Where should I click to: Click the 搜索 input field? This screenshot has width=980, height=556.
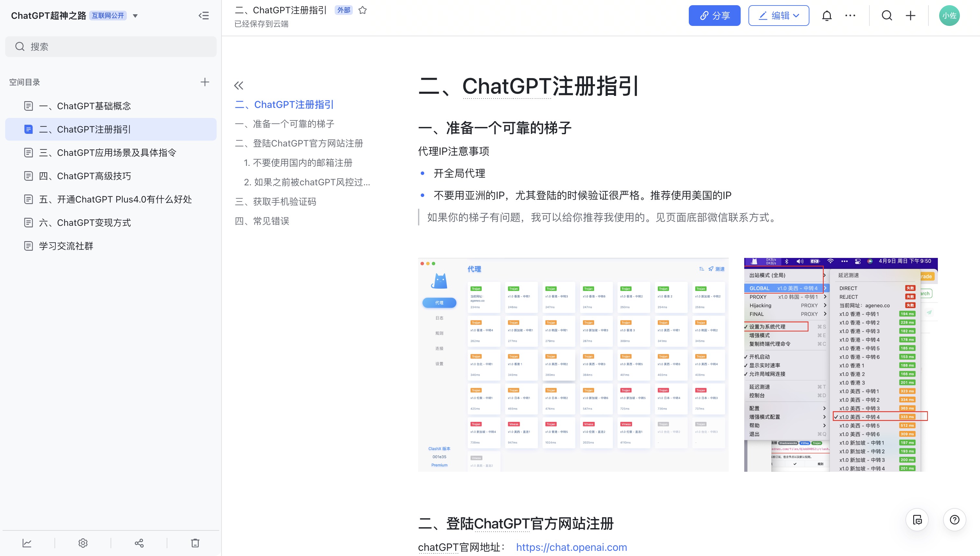[x=111, y=47]
